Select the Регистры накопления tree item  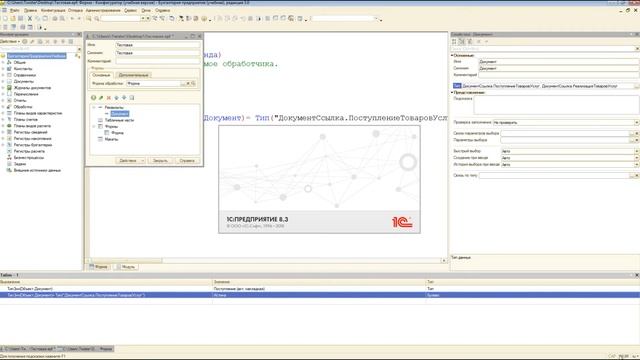33,138
